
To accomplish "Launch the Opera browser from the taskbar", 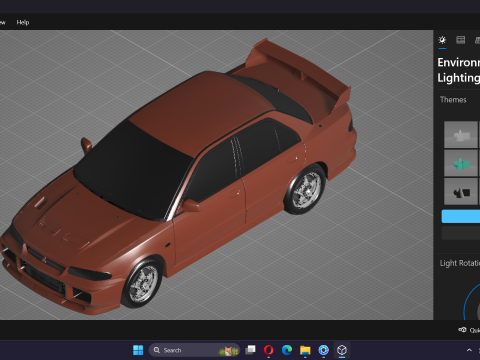I will (269, 350).
